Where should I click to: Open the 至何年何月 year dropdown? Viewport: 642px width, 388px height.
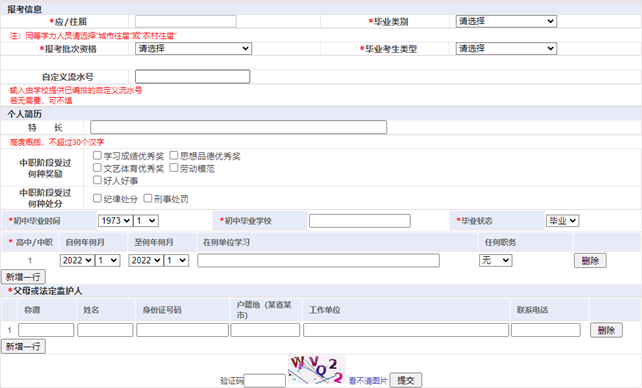click(146, 261)
